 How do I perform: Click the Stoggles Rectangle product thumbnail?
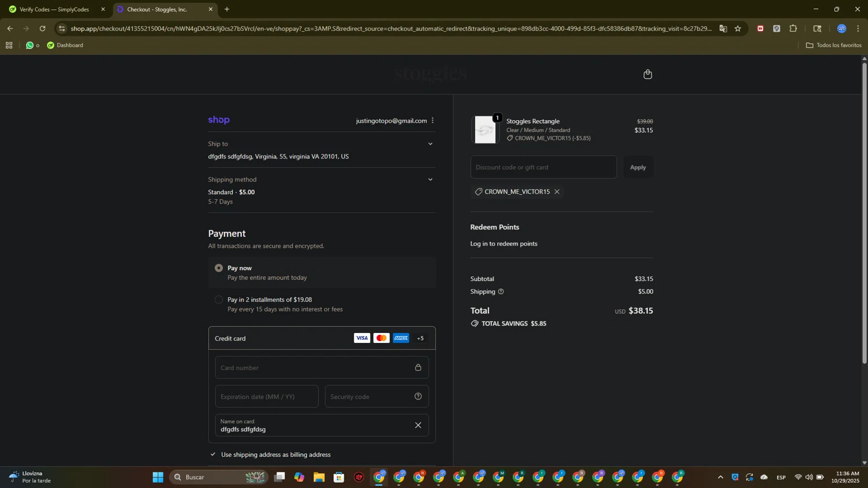(x=485, y=130)
